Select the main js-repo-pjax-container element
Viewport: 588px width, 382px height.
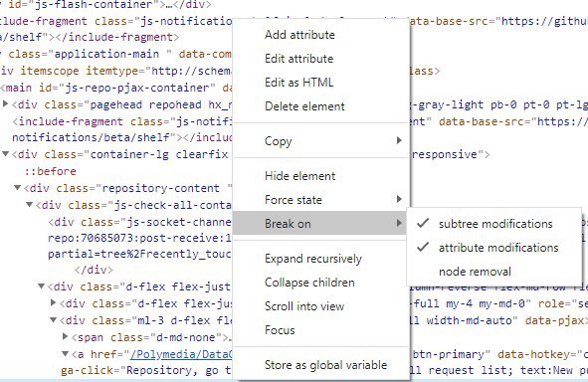click(x=115, y=89)
